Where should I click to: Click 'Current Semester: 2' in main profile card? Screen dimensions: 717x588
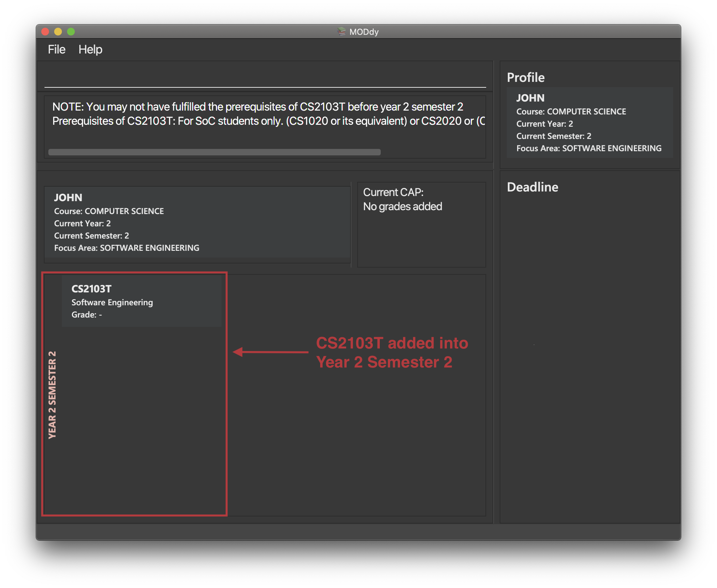click(x=92, y=236)
